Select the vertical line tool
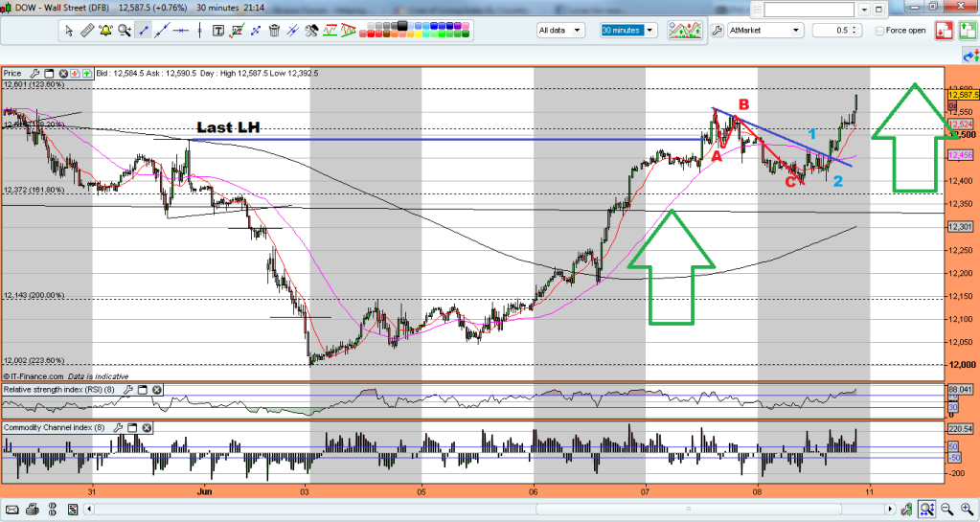Viewport: 980px width, 522px height. [200, 30]
